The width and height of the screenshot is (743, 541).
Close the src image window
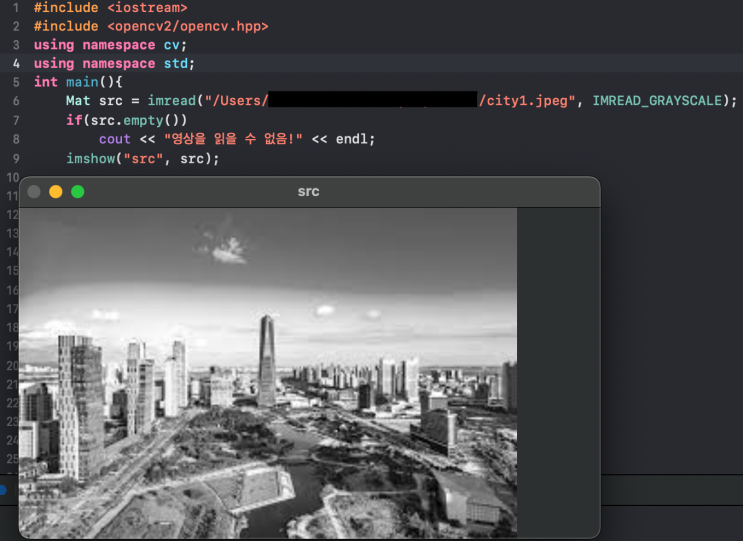click(x=34, y=192)
